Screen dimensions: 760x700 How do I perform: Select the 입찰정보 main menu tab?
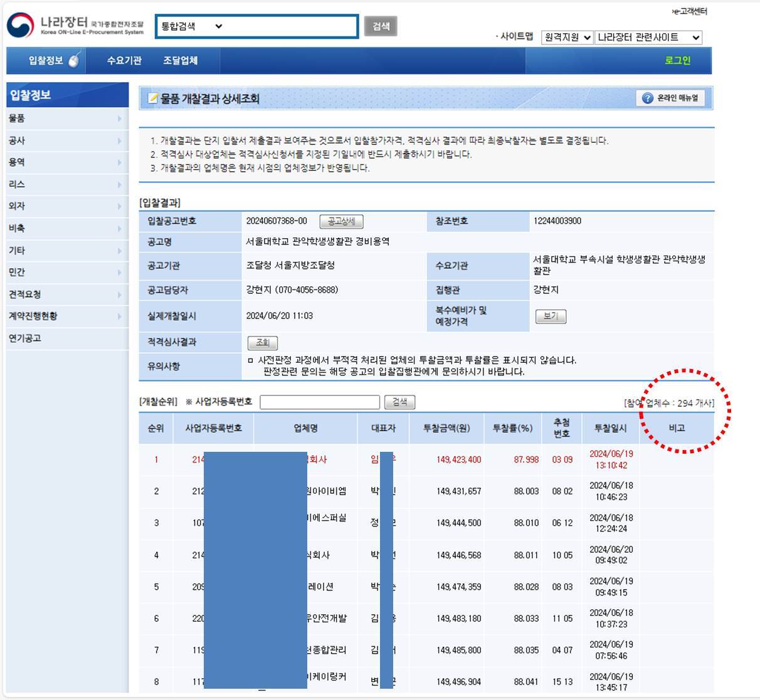(46, 60)
